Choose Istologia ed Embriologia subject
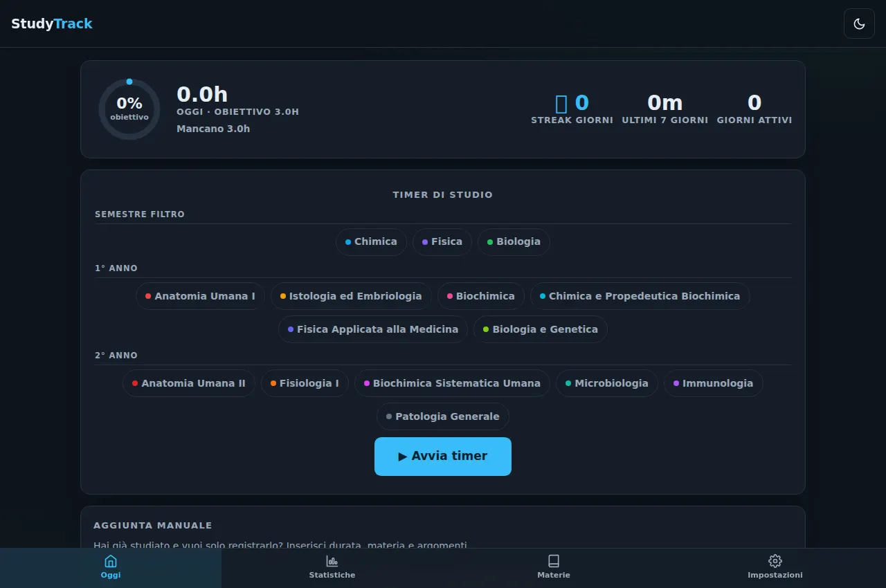Image resolution: width=886 pixels, height=588 pixels. (x=351, y=296)
